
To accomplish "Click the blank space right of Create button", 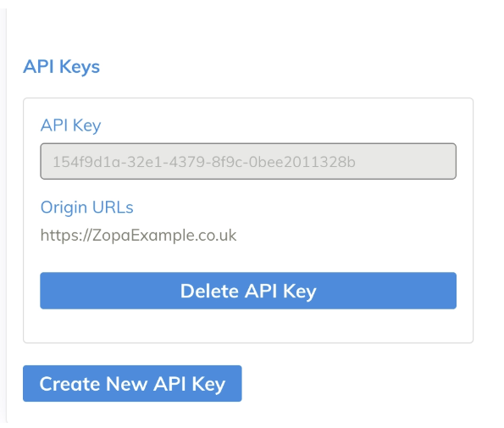I will (x=357, y=383).
